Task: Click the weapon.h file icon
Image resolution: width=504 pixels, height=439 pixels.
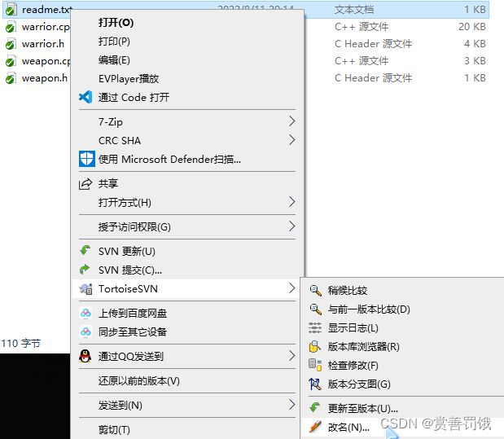Action: [x=11, y=78]
